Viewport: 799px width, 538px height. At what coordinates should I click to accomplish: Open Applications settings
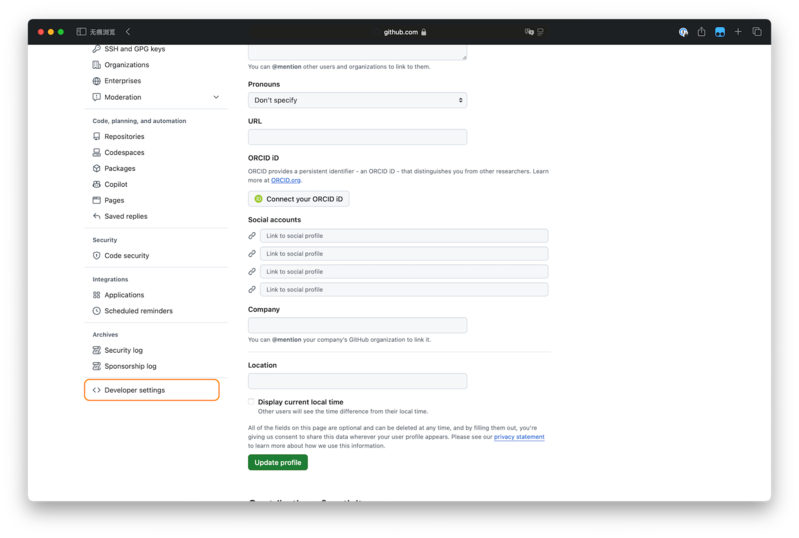tap(124, 295)
